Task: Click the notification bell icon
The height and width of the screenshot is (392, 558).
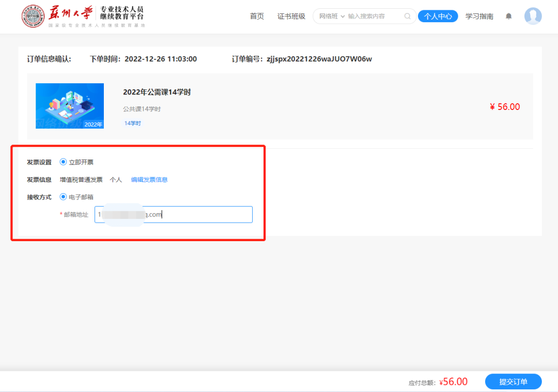Action: click(508, 16)
